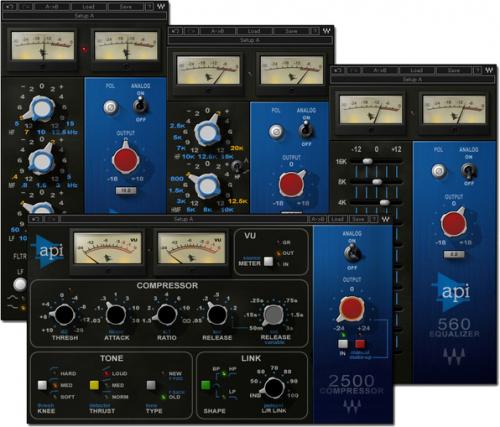Click the Waves W logo in the 550A window toolbar

tap(161, 6)
